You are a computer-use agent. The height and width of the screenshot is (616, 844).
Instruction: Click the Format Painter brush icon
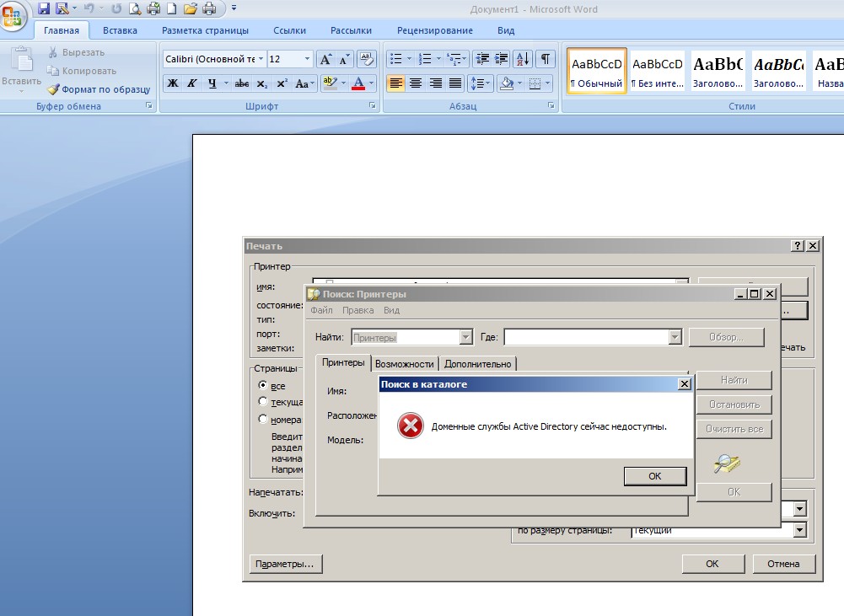coord(53,89)
